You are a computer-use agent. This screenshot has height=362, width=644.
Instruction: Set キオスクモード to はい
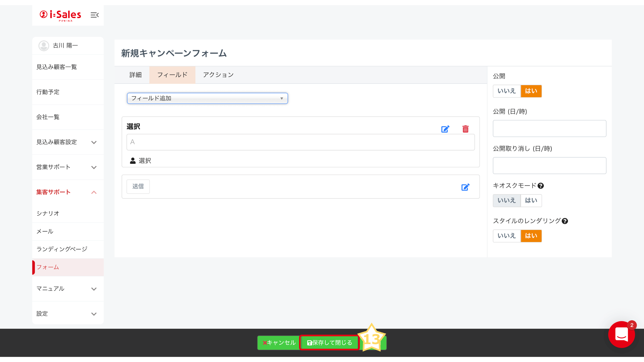pyautogui.click(x=531, y=201)
